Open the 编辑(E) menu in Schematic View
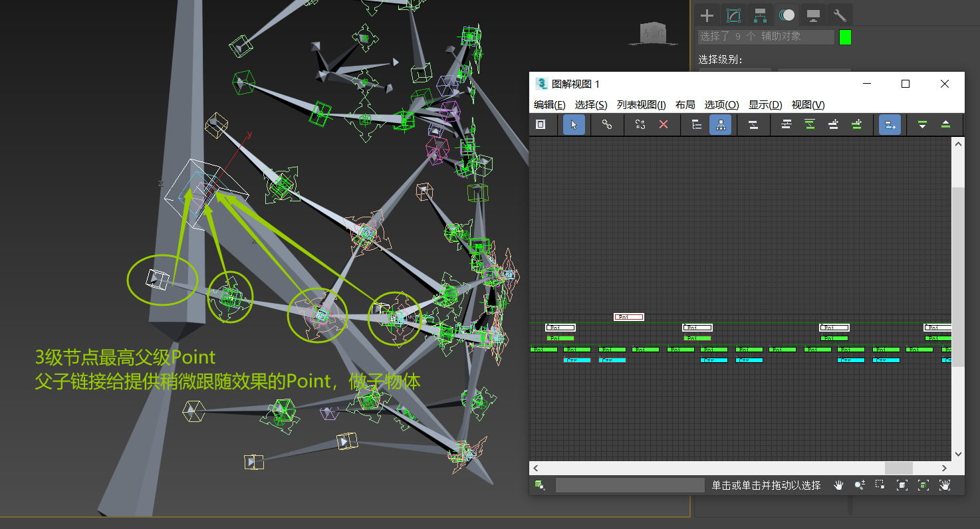This screenshot has width=980, height=529. coord(549,105)
